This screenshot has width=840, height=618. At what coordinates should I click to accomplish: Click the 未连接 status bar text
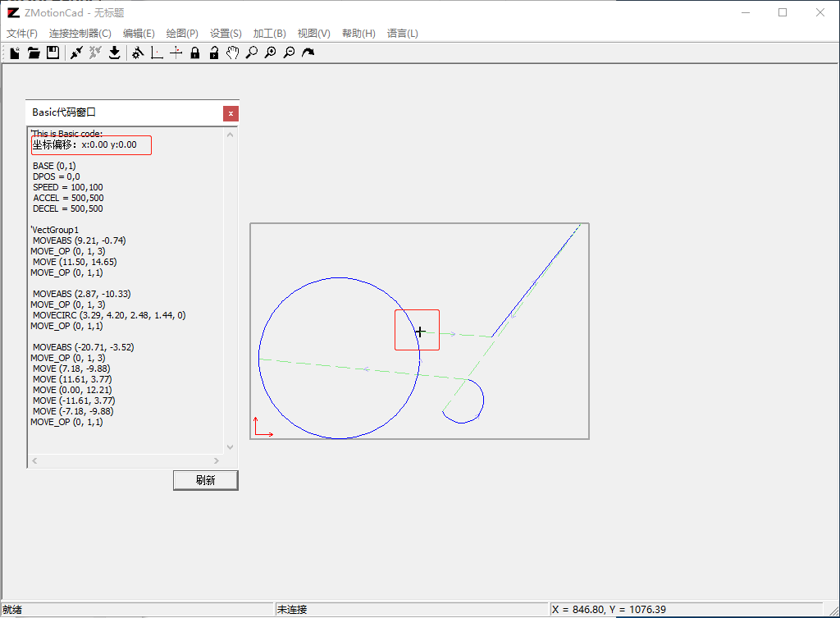292,610
